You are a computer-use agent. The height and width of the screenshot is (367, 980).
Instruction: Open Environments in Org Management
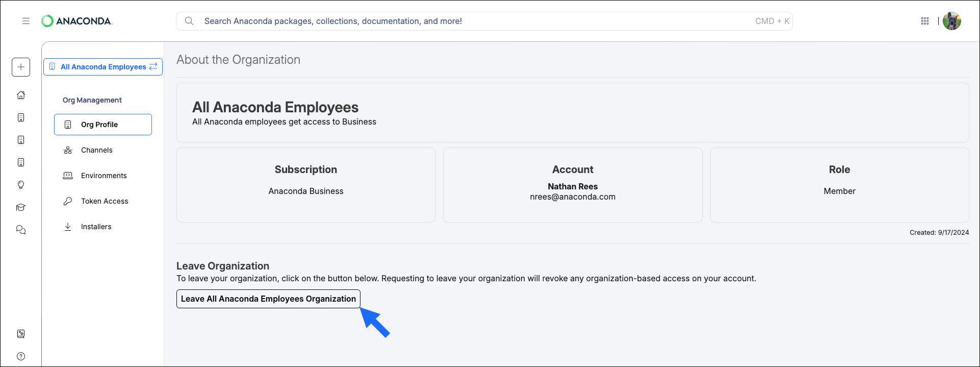103,176
